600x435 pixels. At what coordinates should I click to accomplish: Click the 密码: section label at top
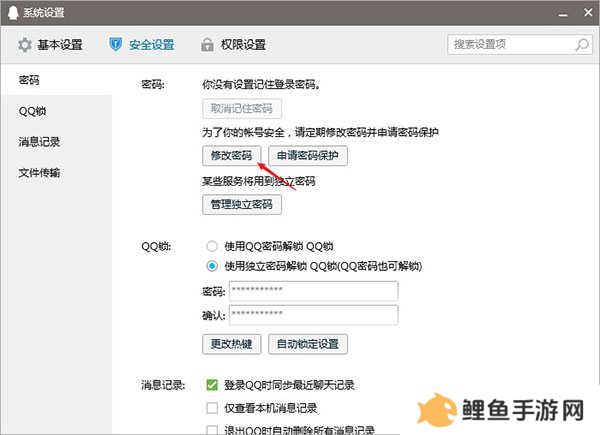click(x=153, y=84)
